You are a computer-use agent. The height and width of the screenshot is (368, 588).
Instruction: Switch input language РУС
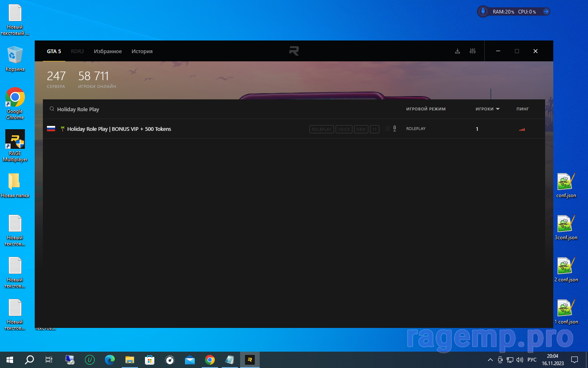tap(532, 360)
